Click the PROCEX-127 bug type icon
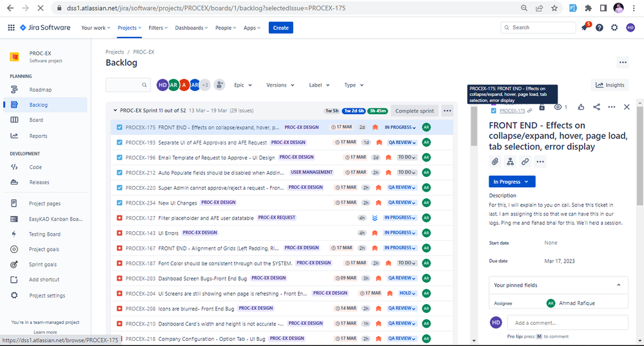Screen dimensions: 644x346 (x=119, y=218)
